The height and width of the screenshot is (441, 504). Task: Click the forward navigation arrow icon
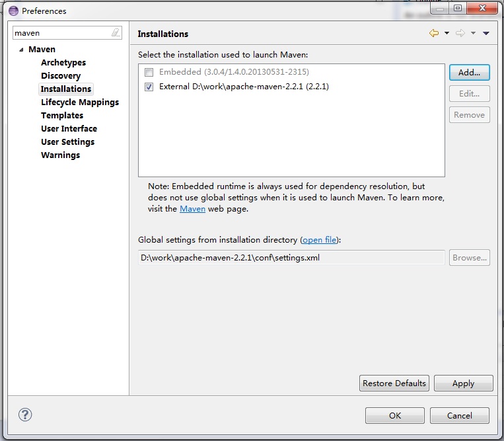460,33
